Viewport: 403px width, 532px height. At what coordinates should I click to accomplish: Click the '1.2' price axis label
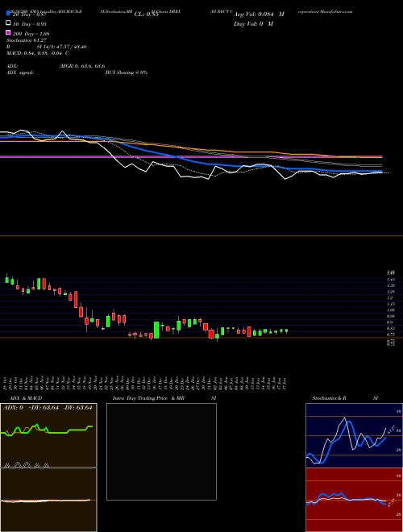(x=390, y=298)
